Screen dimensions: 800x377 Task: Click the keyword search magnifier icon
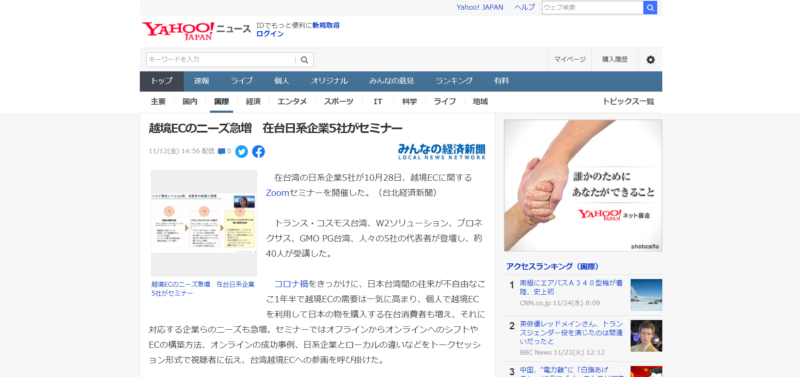[305, 60]
